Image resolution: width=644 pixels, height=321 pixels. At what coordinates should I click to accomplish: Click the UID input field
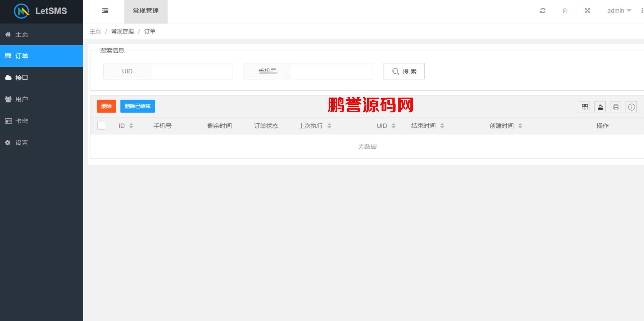coord(192,71)
